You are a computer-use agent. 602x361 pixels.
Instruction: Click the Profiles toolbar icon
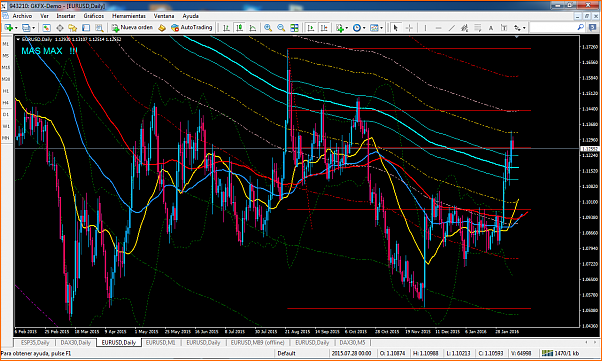click(x=26, y=28)
